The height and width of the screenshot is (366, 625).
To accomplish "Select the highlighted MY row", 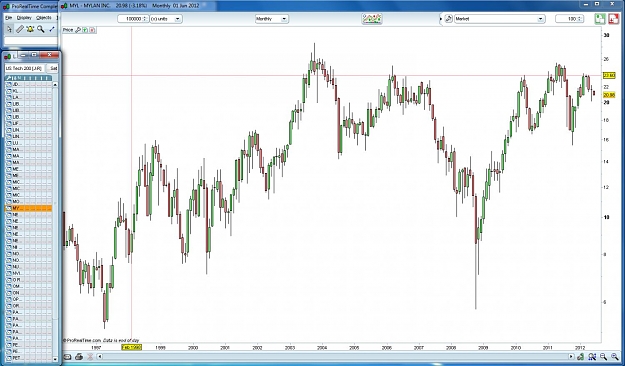I will point(28,208).
